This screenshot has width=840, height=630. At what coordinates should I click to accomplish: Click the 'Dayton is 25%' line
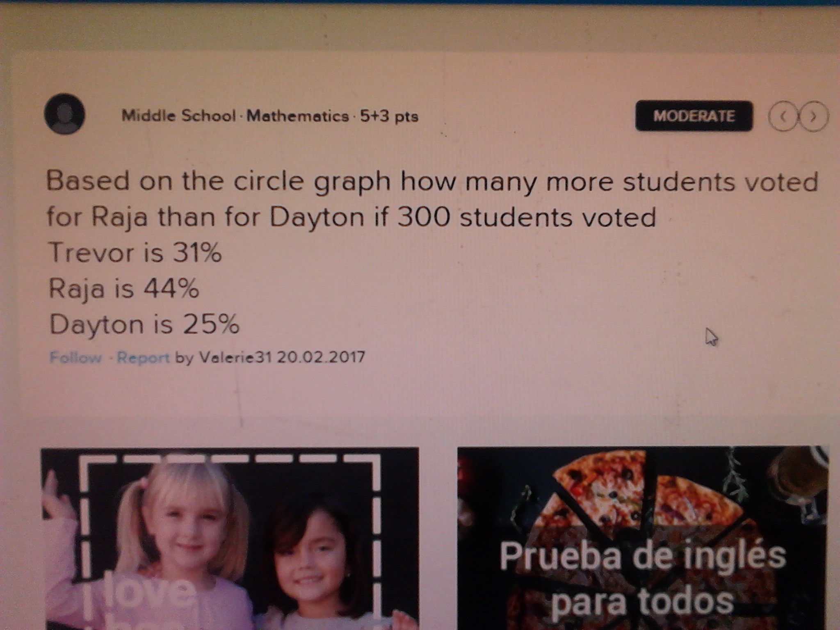pos(144,324)
